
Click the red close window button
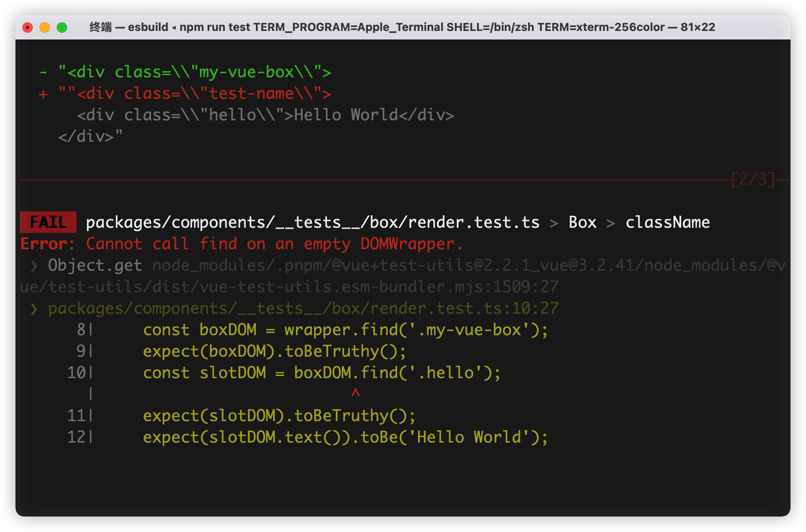(x=28, y=28)
